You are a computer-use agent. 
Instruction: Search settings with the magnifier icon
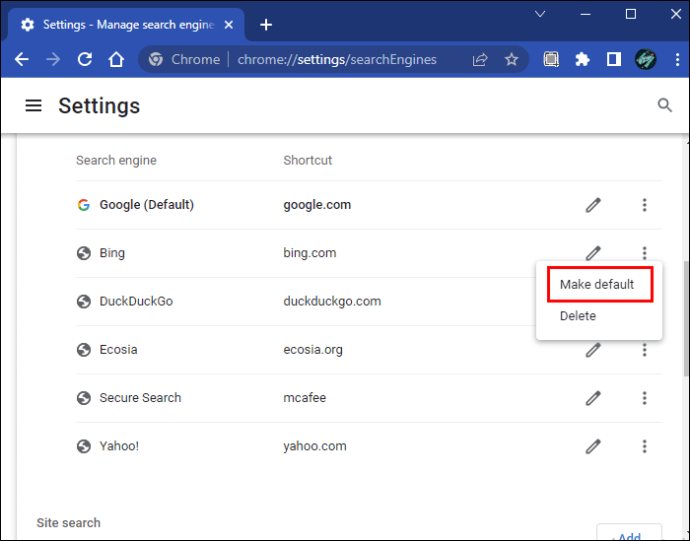click(x=664, y=105)
